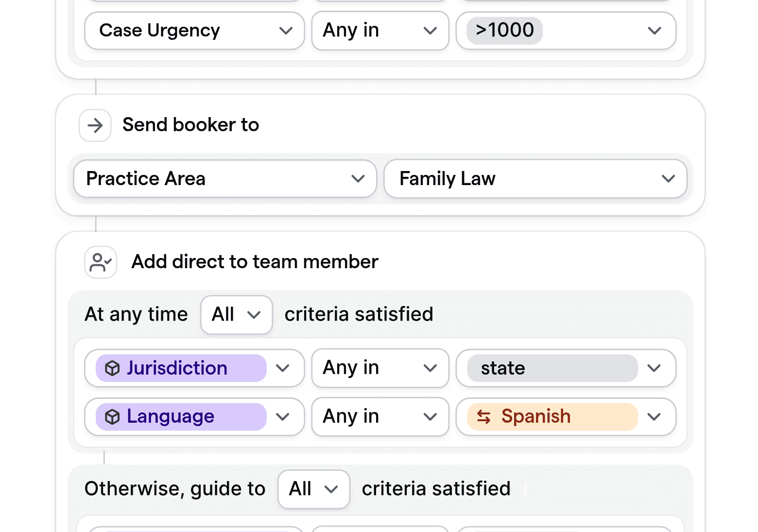Open the "All" dropdown next to "At any time"
758x532 pixels.
pos(236,315)
